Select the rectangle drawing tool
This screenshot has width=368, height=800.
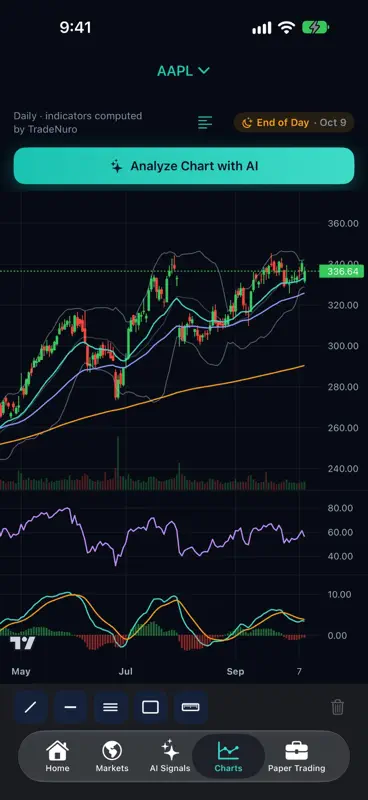coord(150,707)
